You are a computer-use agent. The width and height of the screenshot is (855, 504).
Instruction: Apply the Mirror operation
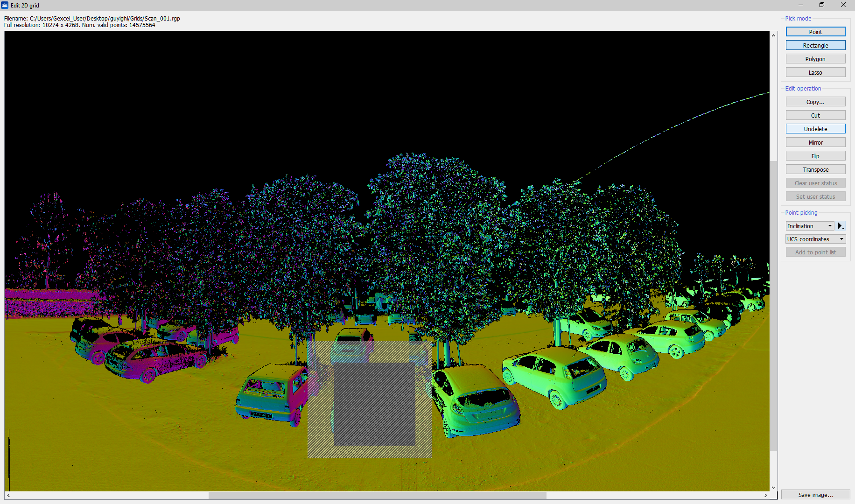815,142
